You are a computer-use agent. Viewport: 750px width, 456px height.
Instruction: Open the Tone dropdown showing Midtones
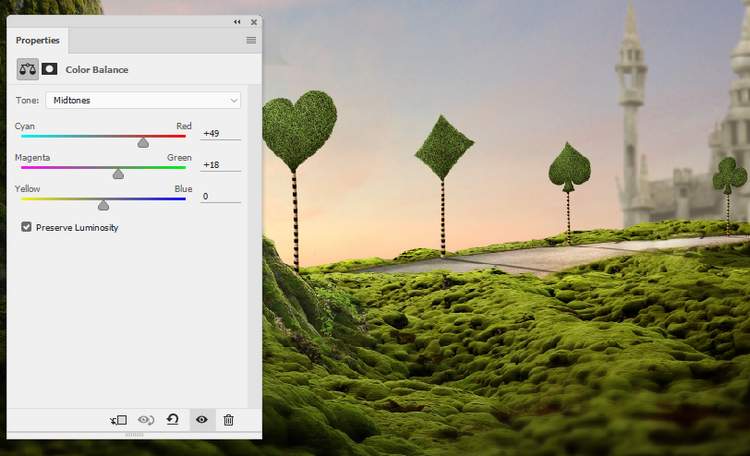point(143,100)
